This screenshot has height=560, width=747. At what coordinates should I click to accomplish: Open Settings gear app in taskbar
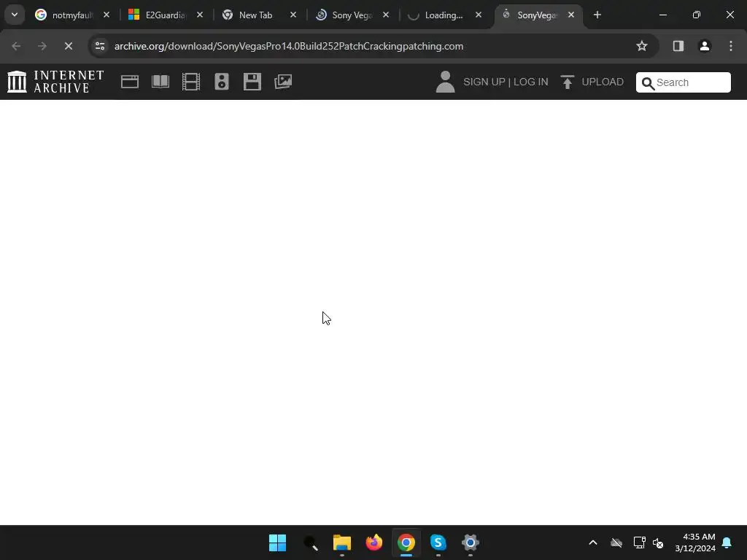click(x=471, y=542)
